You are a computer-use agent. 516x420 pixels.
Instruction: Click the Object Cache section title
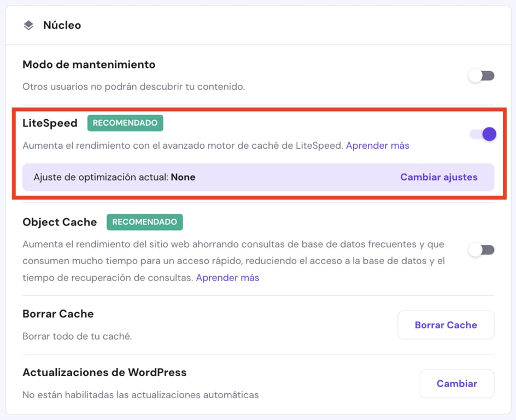click(59, 222)
